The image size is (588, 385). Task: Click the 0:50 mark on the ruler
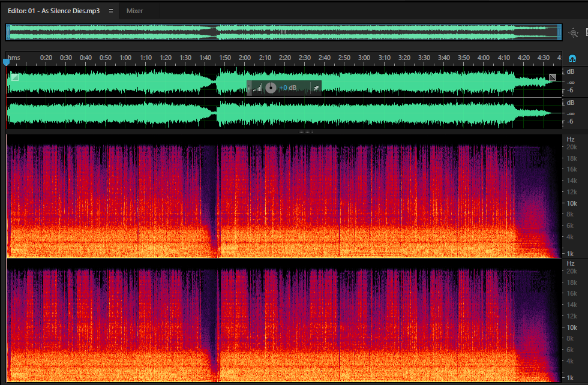click(x=106, y=58)
